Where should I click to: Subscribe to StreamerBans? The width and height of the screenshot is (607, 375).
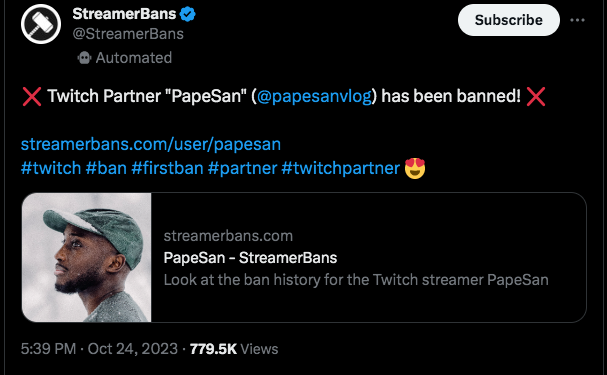click(509, 20)
